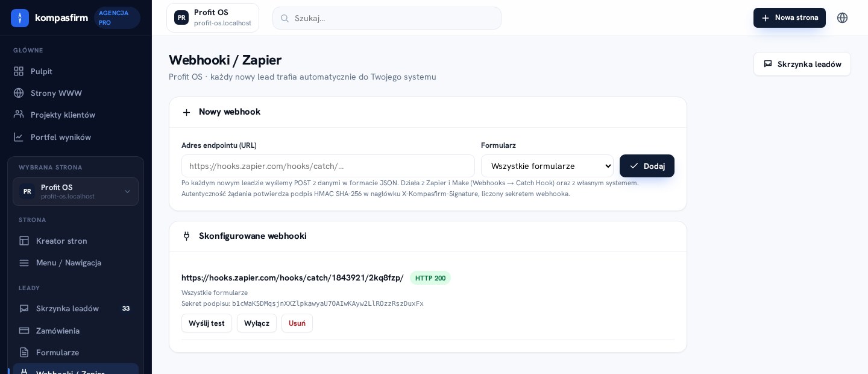Navigate to Portfel wyników
The image size is (868, 374).
pyautogui.click(x=75, y=137)
